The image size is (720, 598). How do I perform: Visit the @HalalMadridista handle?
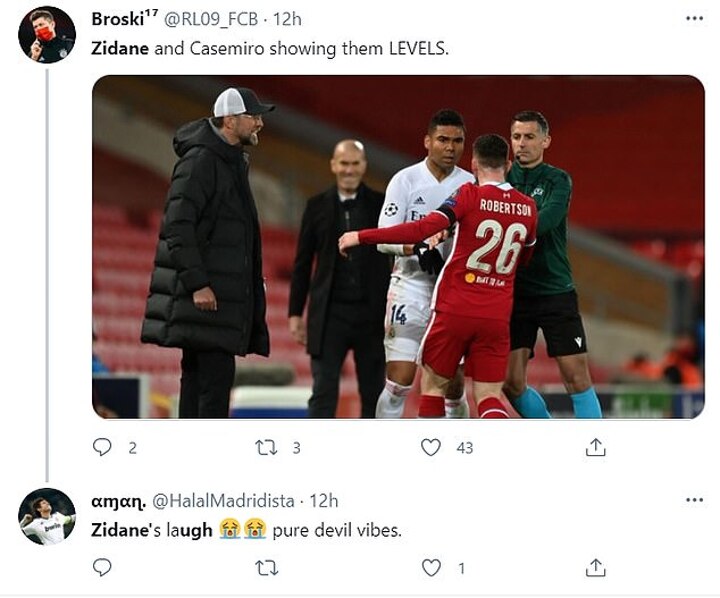(223, 501)
